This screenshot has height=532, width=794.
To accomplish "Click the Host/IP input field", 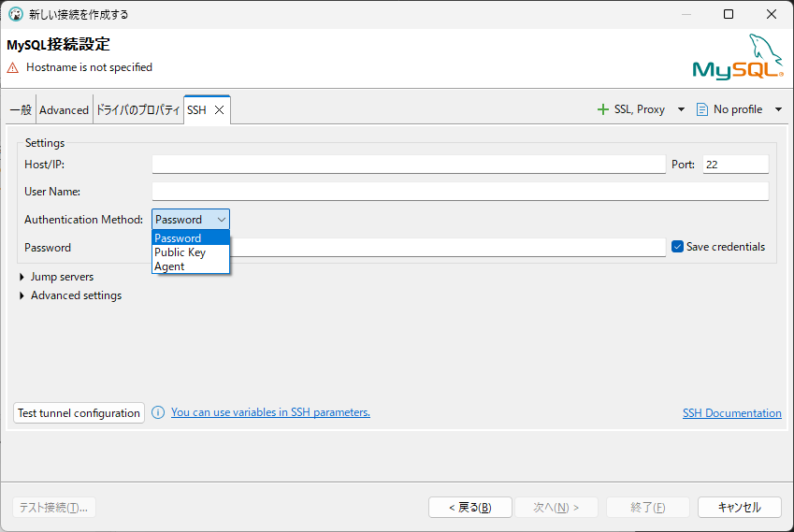I will tap(409, 165).
